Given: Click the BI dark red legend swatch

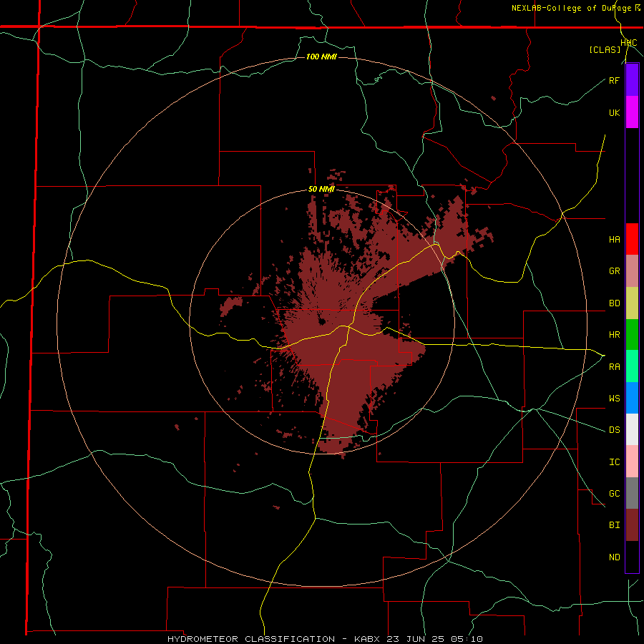Looking at the screenshot, I should [x=632, y=525].
